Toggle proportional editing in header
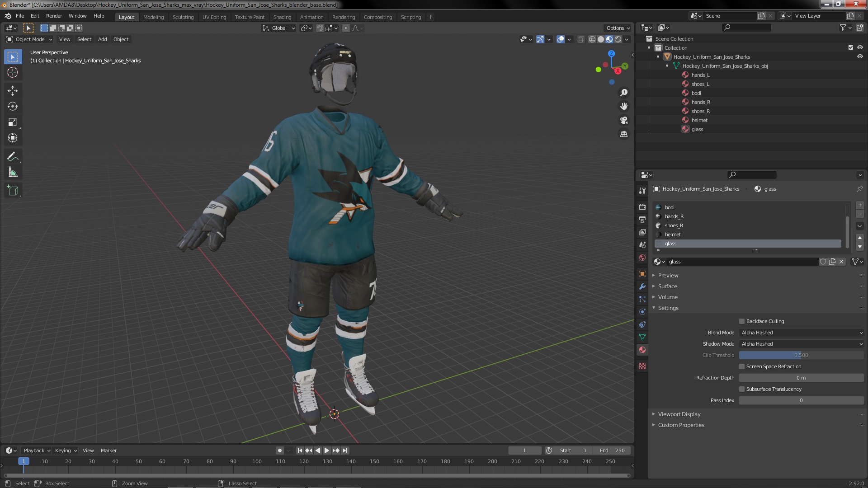 click(346, 28)
